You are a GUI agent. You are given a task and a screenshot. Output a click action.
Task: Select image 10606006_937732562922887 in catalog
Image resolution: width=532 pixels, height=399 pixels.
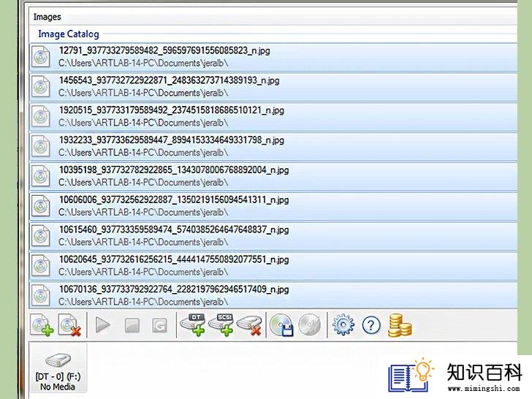click(x=273, y=206)
